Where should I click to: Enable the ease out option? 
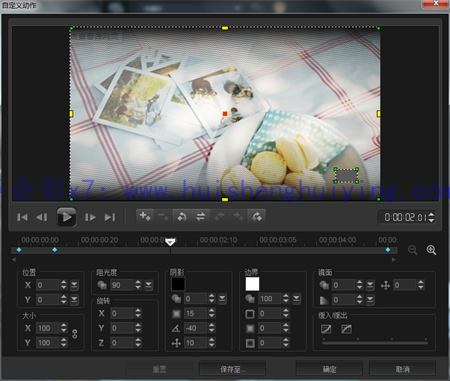click(x=347, y=329)
